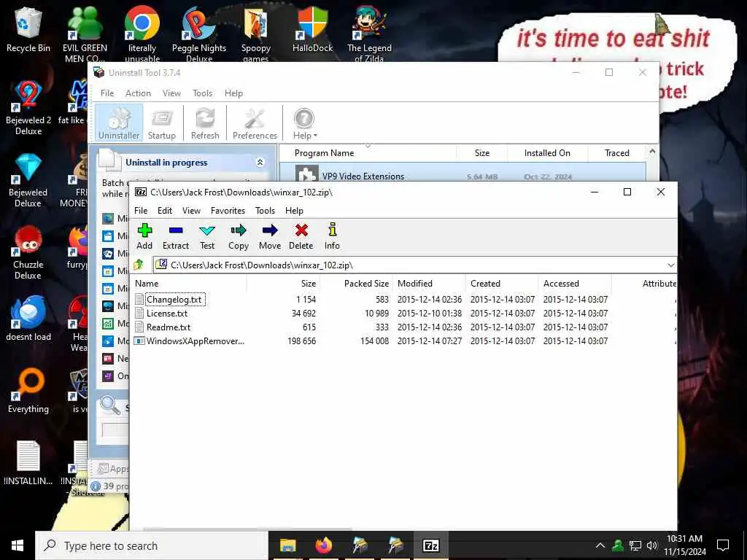This screenshot has width=747, height=560.
Task: Open the View menu in 7-Zip
Action: (x=191, y=211)
